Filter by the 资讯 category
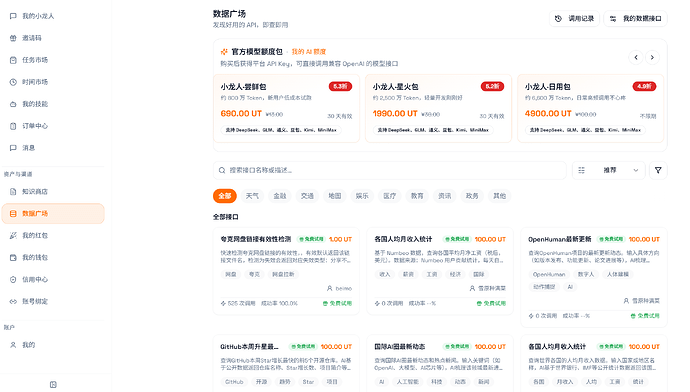 click(444, 196)
